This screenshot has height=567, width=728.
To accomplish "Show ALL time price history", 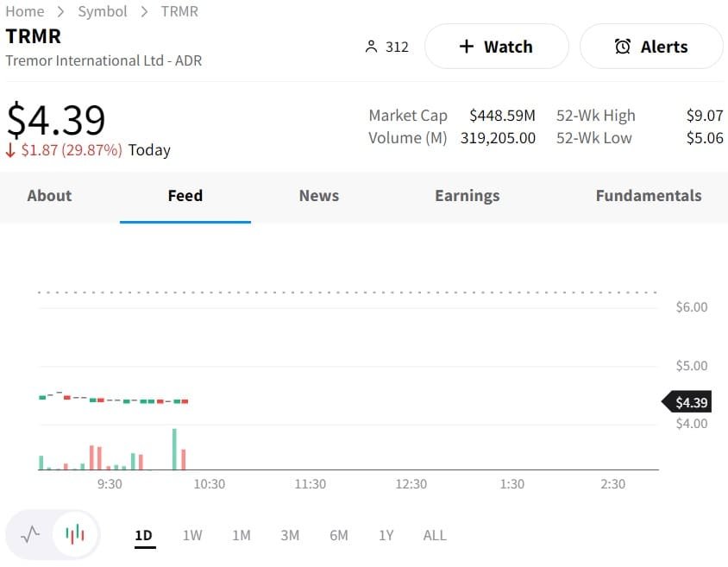I will [435, 535].
